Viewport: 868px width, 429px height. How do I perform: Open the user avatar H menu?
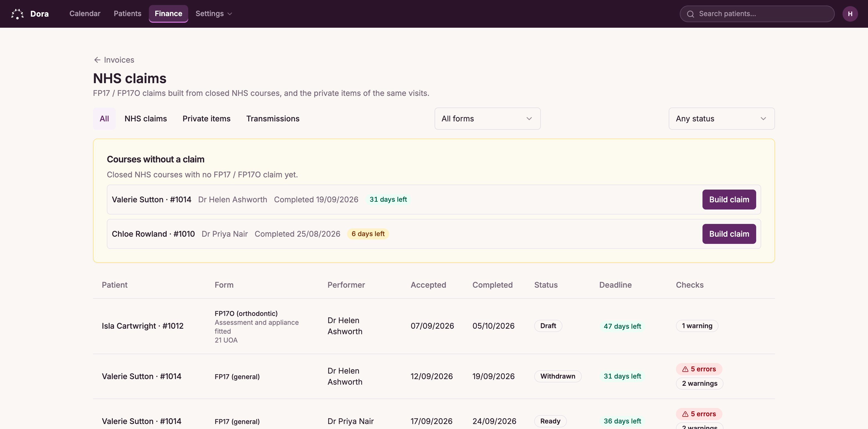click(850, 14)
